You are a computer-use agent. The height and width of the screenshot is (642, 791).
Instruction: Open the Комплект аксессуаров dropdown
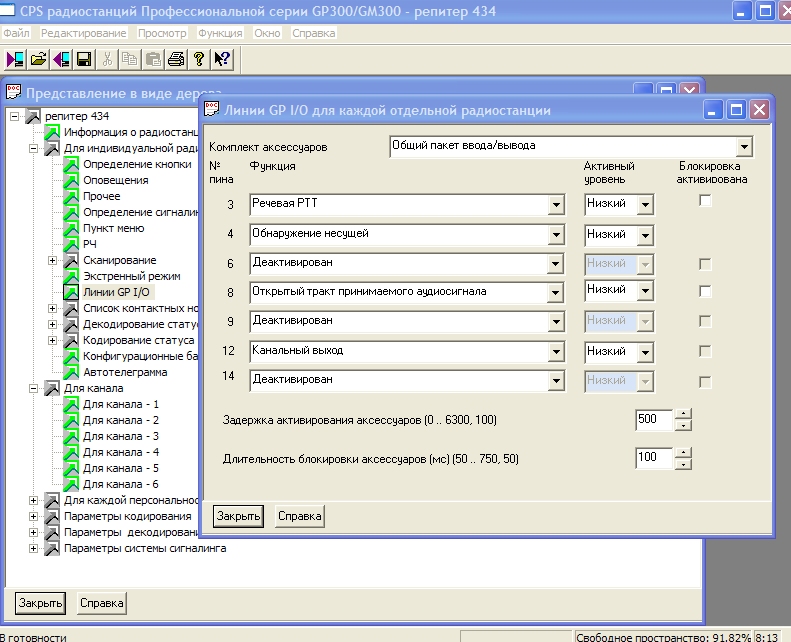[x=744, y=147]
